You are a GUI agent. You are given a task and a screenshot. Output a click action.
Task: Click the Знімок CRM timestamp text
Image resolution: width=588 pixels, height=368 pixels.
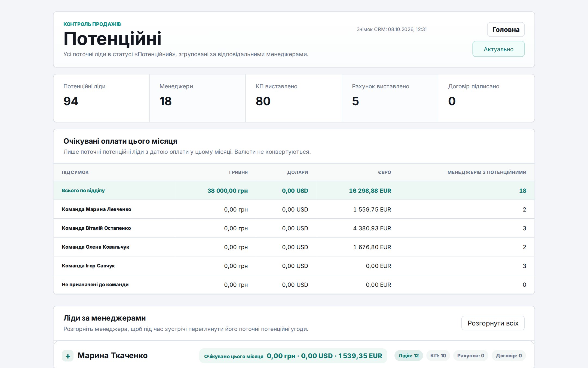[x=391, y=29]
